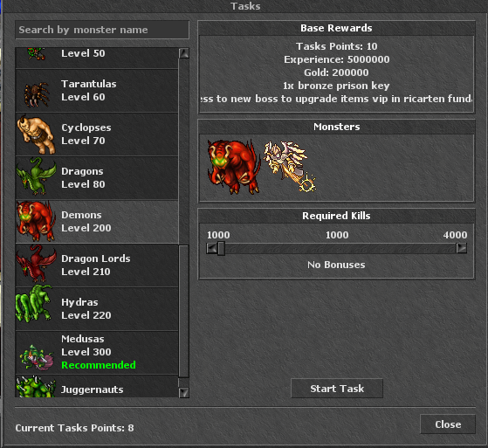This screenshot has width=488, height=448.
Task: Click the monster list scroll down arrow
Action: pyautogui.click(x=184, y=392)
